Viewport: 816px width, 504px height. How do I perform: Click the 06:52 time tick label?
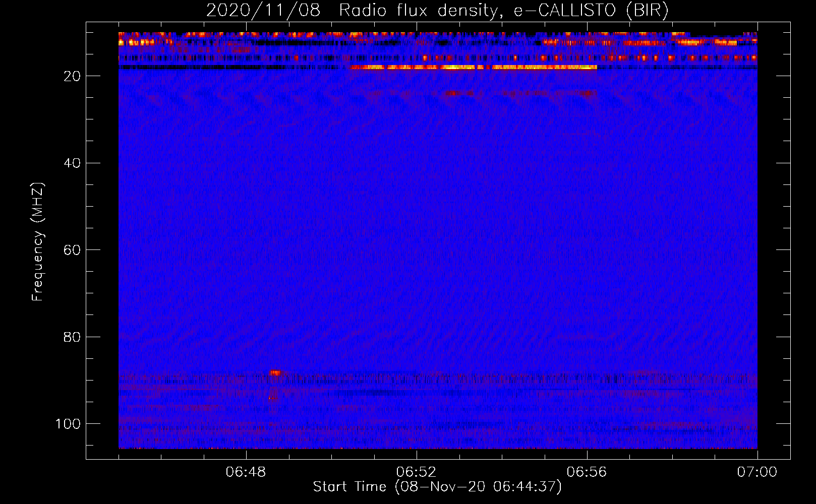[416, 472]
